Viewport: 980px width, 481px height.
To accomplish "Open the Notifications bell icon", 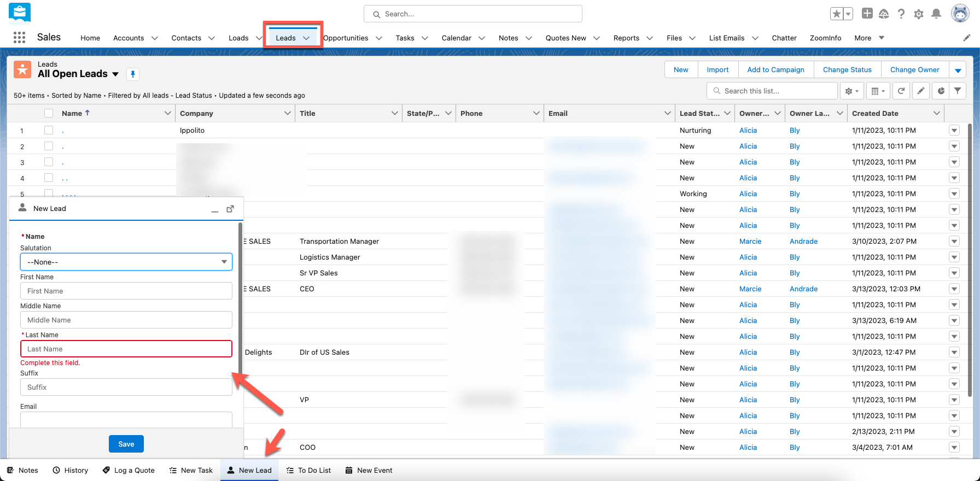I will point(936,14).
